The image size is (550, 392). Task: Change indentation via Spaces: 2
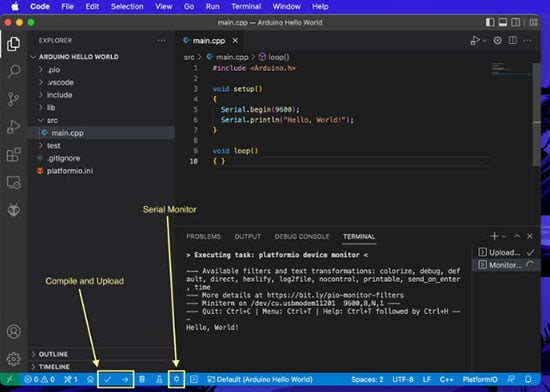tap(367, 379)
